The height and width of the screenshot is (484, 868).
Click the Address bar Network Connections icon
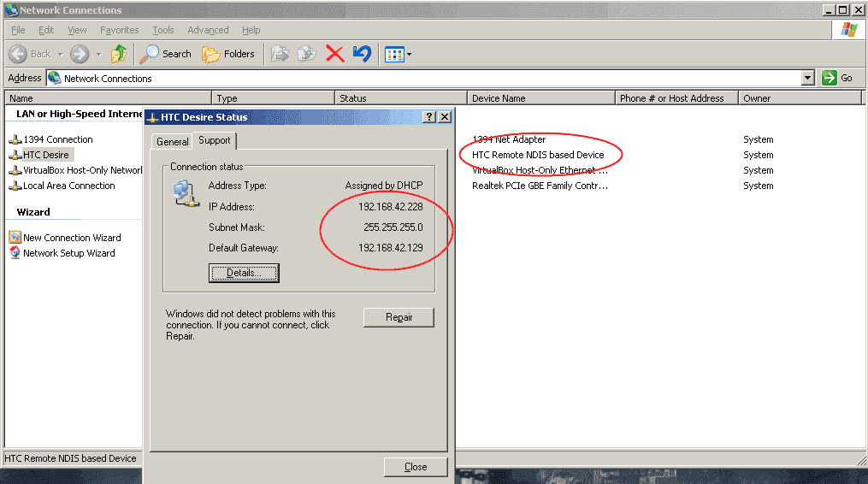tap(54, 78)
